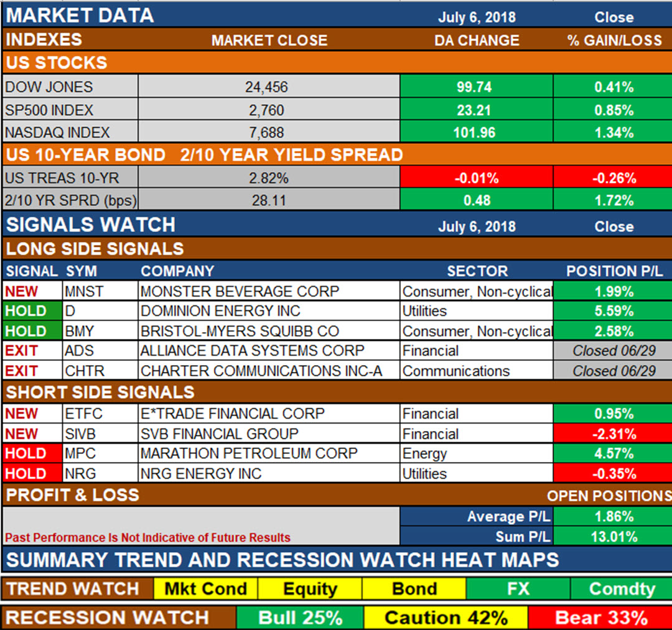Click MPC position P/L 4.57%
Image resolution: width=672 pixels, height=630 pixels.
(614, 453)
